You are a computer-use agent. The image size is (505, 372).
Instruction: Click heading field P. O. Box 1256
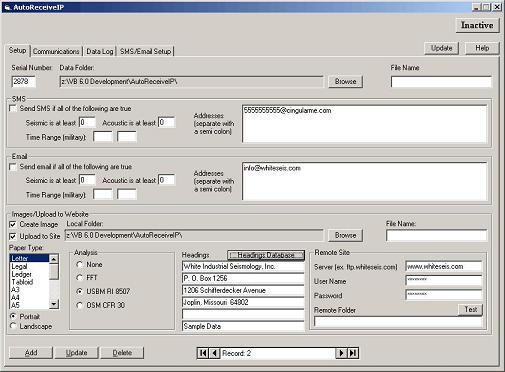(243, 278)
